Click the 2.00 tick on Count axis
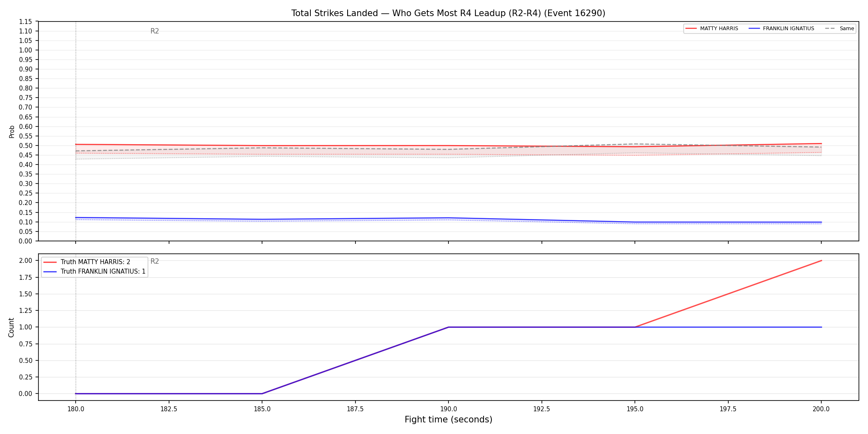This screenshot has width=868, height=434. pos(26,261)
